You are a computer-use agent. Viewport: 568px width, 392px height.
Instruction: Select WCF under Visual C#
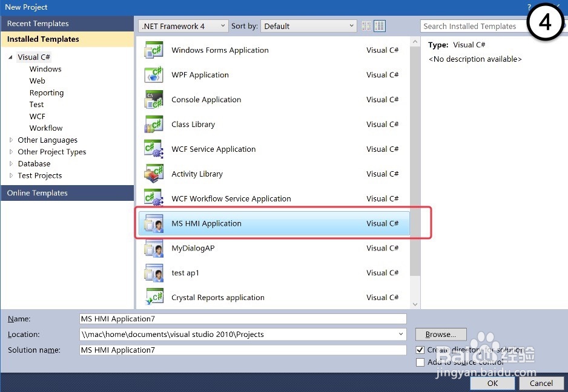click(x=38, y=116)
